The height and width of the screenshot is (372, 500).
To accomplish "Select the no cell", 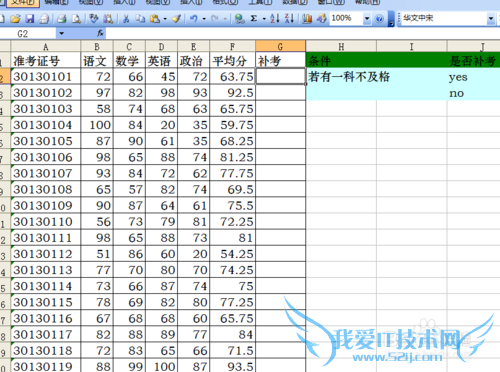I will tap(473, 93).
